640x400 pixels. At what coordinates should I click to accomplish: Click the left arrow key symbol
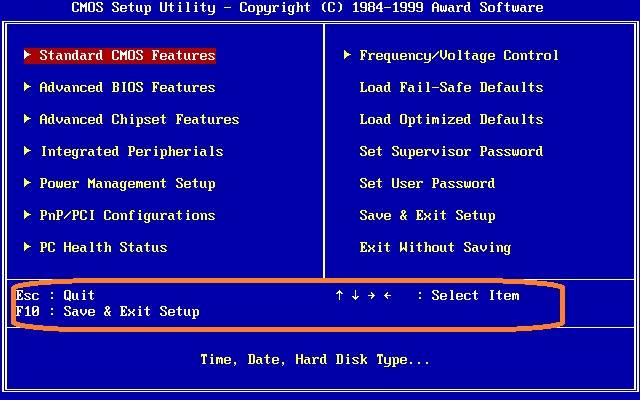387,295
